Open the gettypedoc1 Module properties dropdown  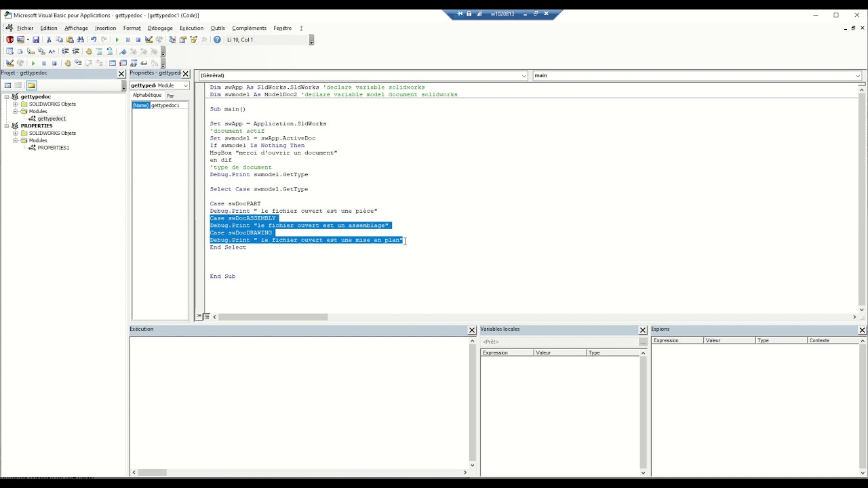186,85
